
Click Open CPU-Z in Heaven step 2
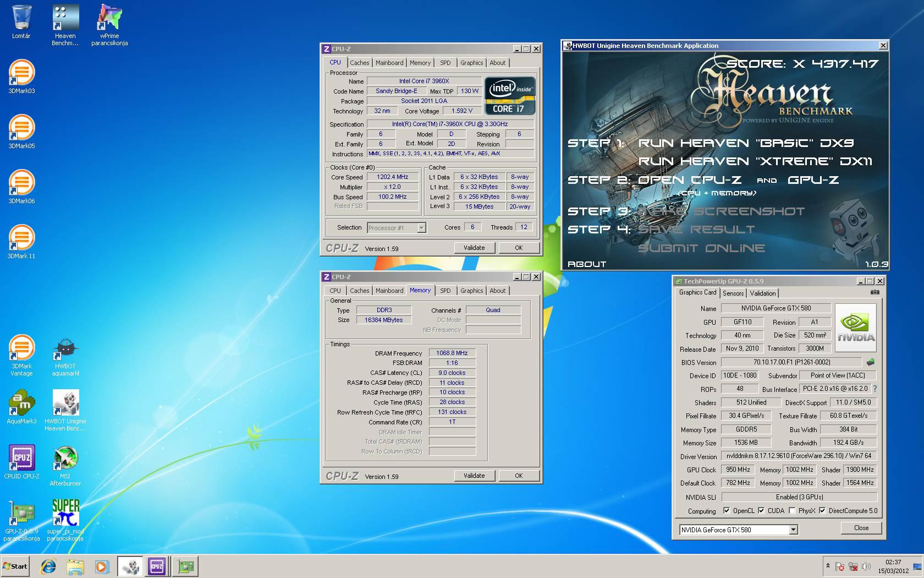[690, 180]
